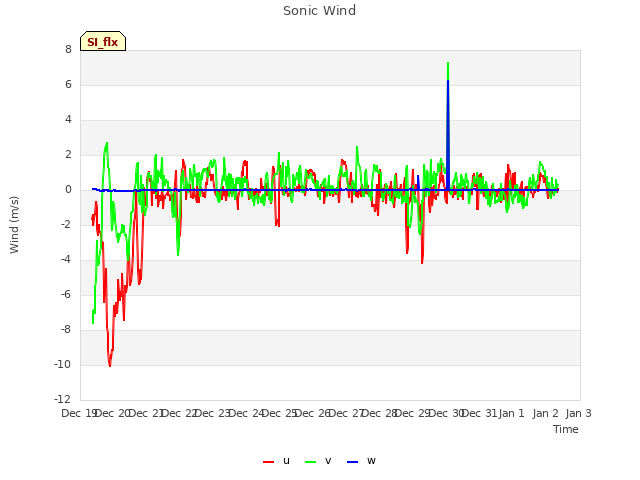Click the -10 y-axis tick label
This screenshot has height=480, width=640.
tap(62, 364)
